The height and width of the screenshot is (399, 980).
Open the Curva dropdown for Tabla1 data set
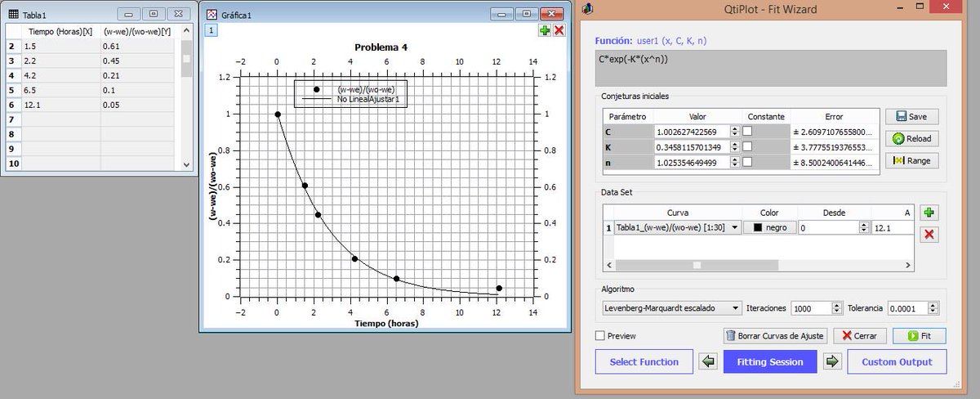tap(677, 227)
